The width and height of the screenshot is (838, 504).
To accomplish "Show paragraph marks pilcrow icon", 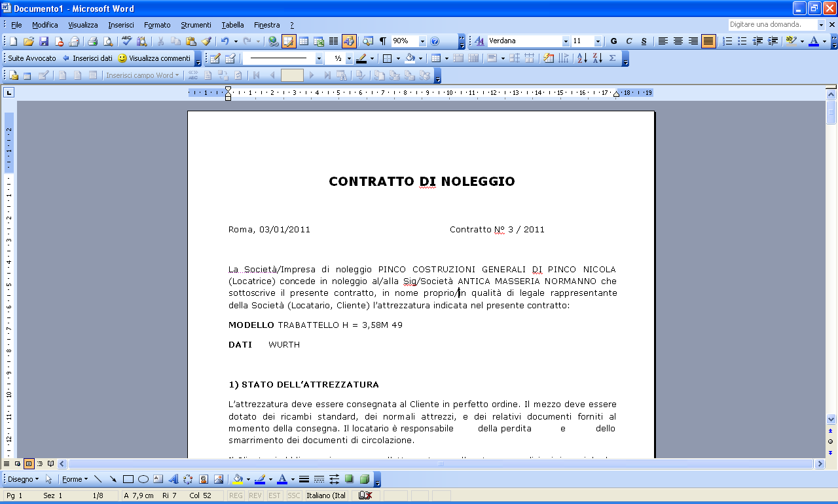I will [383, 41].
